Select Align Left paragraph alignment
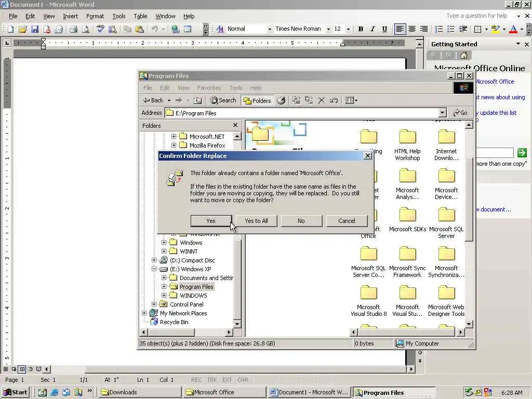 400,29
